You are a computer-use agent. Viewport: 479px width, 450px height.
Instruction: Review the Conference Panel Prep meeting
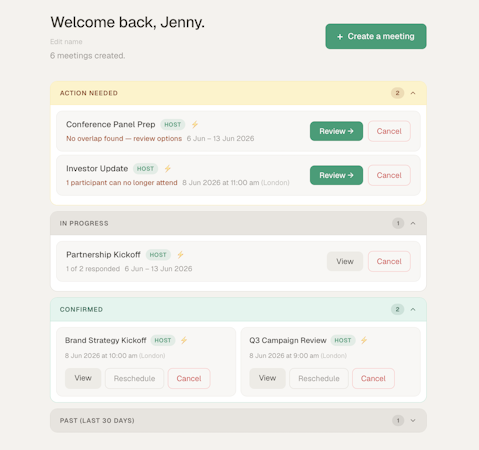coord(336,131)
